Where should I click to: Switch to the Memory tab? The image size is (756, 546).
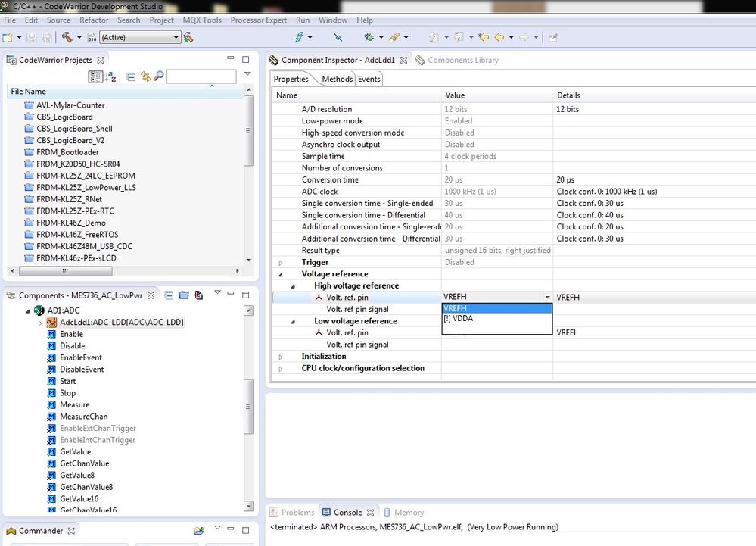pos(404,512)
